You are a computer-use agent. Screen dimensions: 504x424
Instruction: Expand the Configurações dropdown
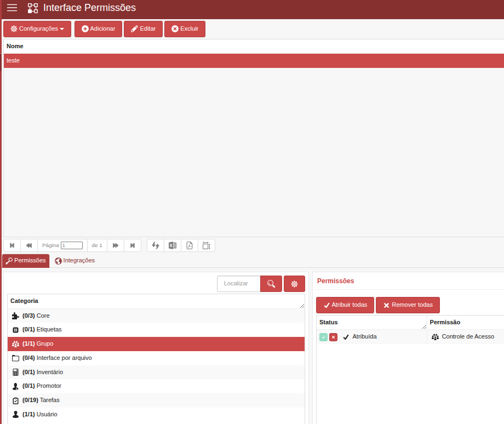pos(37,29)
